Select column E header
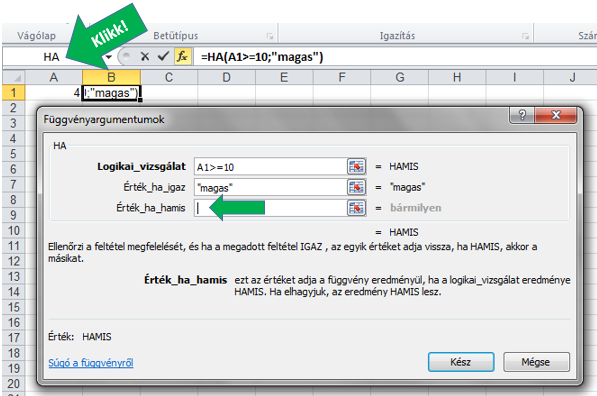This screenshot has height=396, width=597. tap(284, 77)
